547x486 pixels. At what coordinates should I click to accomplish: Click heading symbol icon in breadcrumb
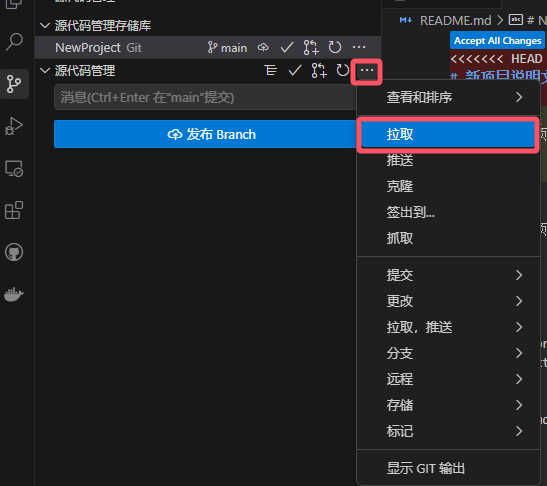click(516, 20)
